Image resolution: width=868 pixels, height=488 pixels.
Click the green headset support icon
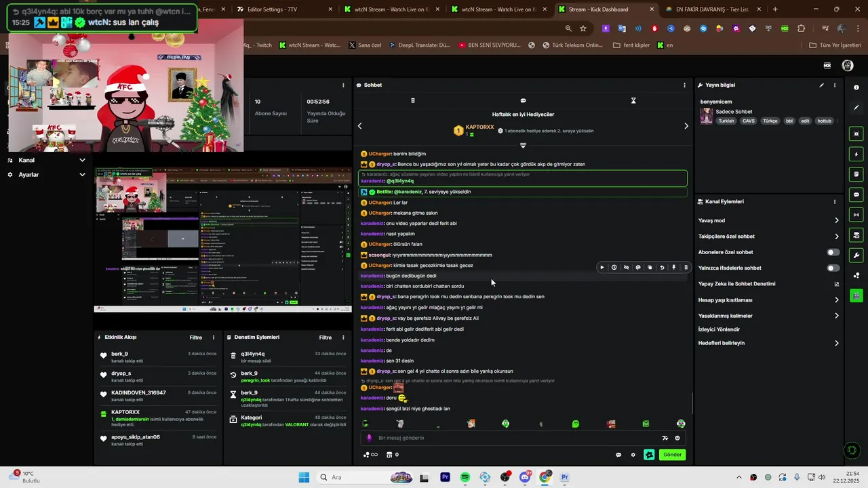point(852,450)
